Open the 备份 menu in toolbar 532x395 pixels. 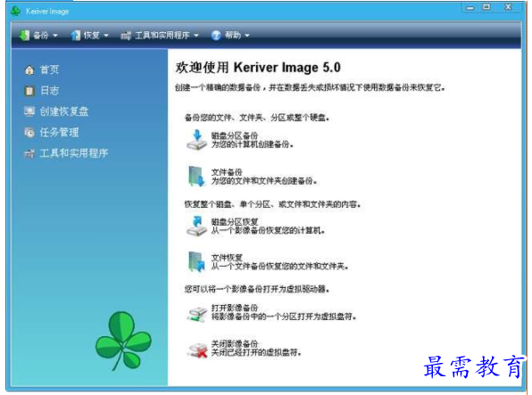point(38,35)
